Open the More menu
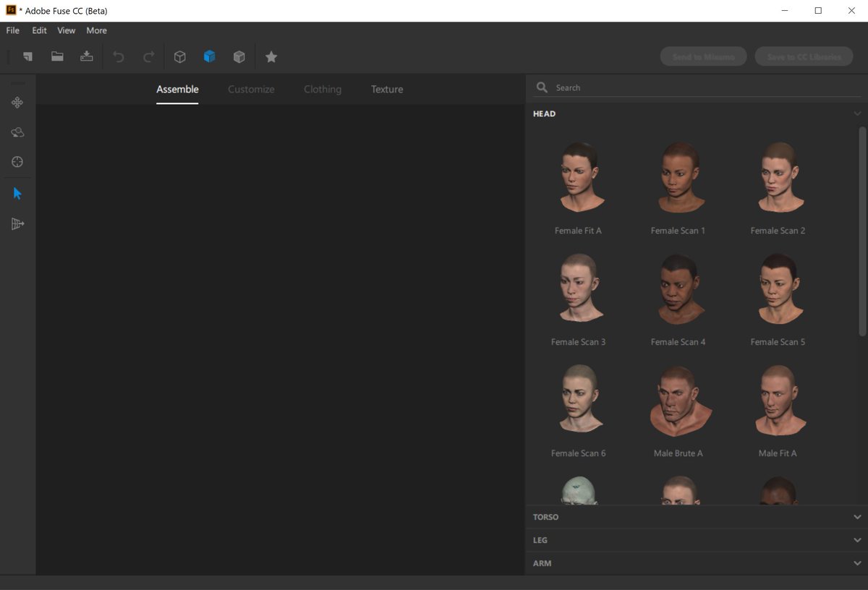The height and width of the screenshot is (590, 868). (96, 30)
